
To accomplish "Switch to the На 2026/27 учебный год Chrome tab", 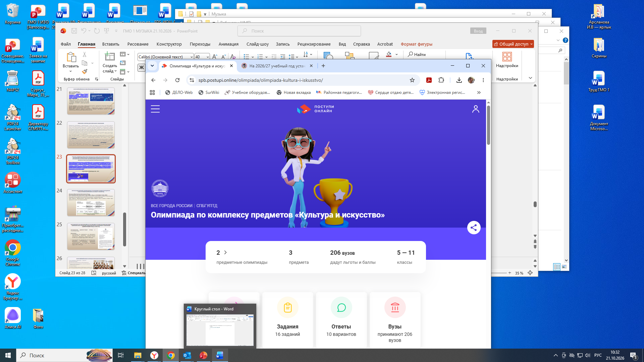I will click(x=277, y=66).
